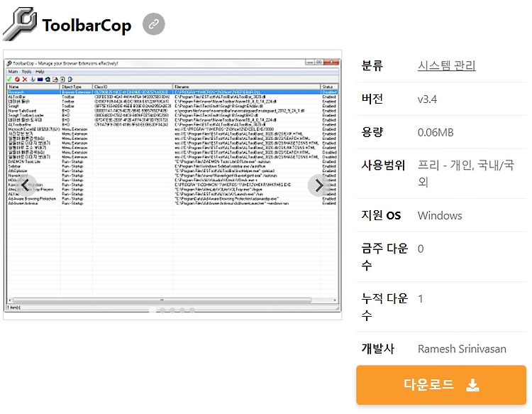The image size is (532, 414).
Task: Click the ToolbarCop wrench logo
Action: [x=20, y=23]
